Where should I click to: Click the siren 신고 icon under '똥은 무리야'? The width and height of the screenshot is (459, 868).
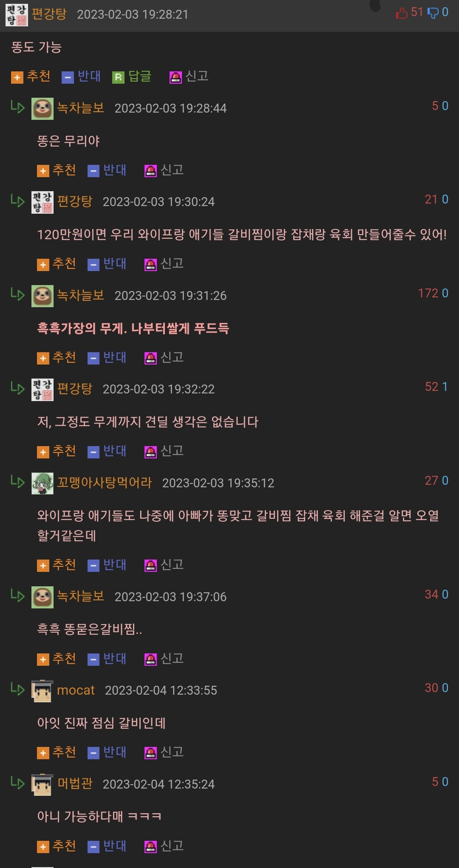coord(150,171)
